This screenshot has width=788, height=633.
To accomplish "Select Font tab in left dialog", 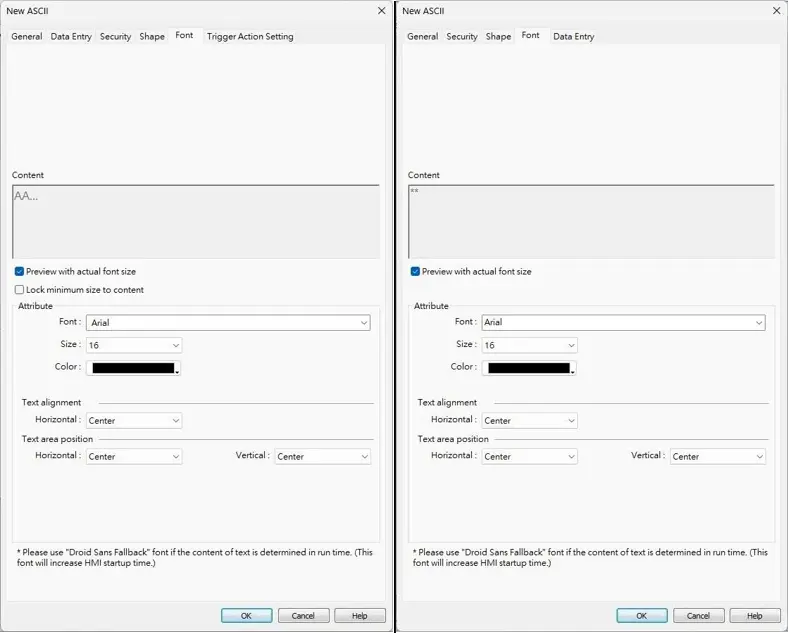I will click(x=184, y=36).
